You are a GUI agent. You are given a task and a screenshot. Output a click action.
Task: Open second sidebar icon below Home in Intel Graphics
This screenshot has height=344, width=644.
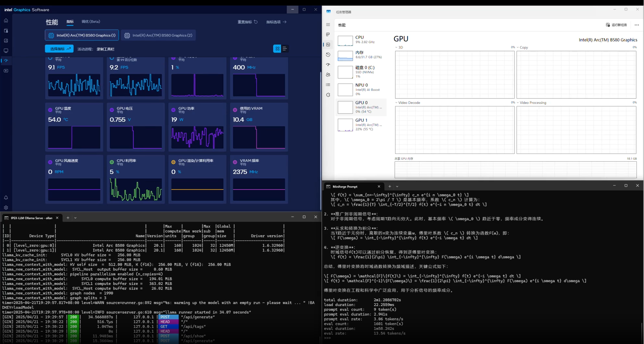pyautogui.click(x=6, y=31)
